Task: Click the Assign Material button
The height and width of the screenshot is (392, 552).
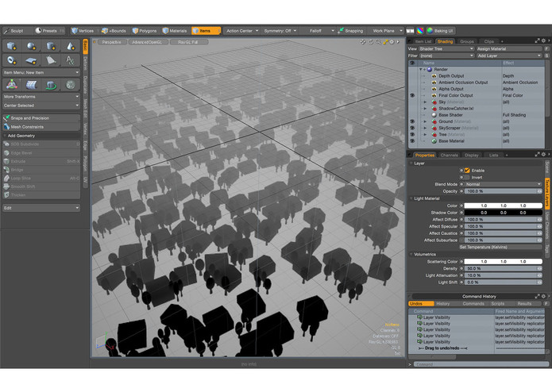Action: (509, 49)
